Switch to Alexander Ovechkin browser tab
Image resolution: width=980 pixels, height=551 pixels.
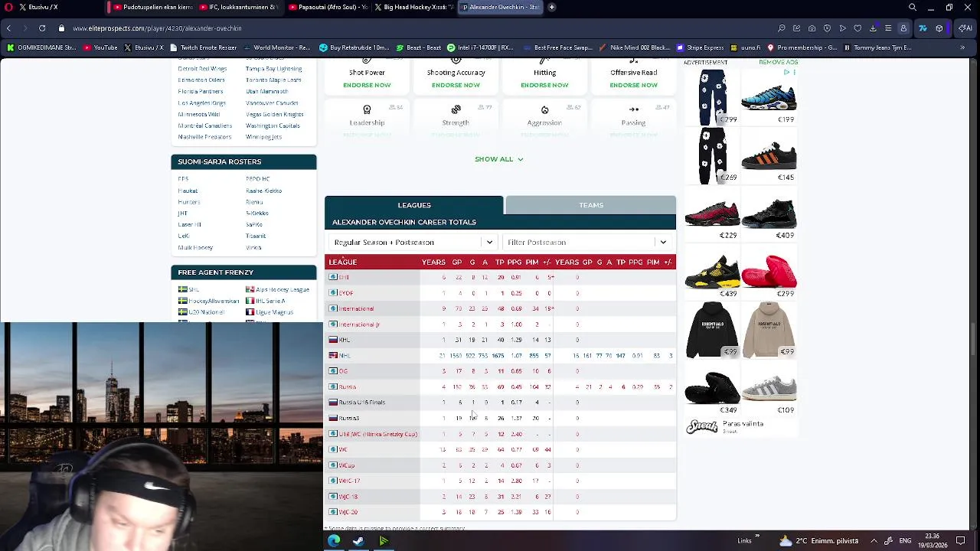pyautogui.click(x=499, y=7)
